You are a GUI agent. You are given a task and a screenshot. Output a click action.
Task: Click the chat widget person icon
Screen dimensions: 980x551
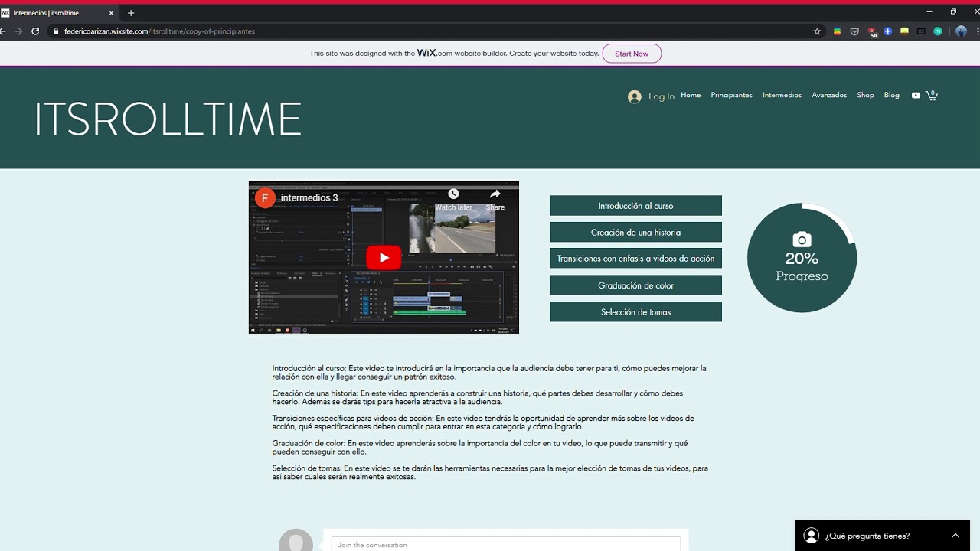[812, 536]
